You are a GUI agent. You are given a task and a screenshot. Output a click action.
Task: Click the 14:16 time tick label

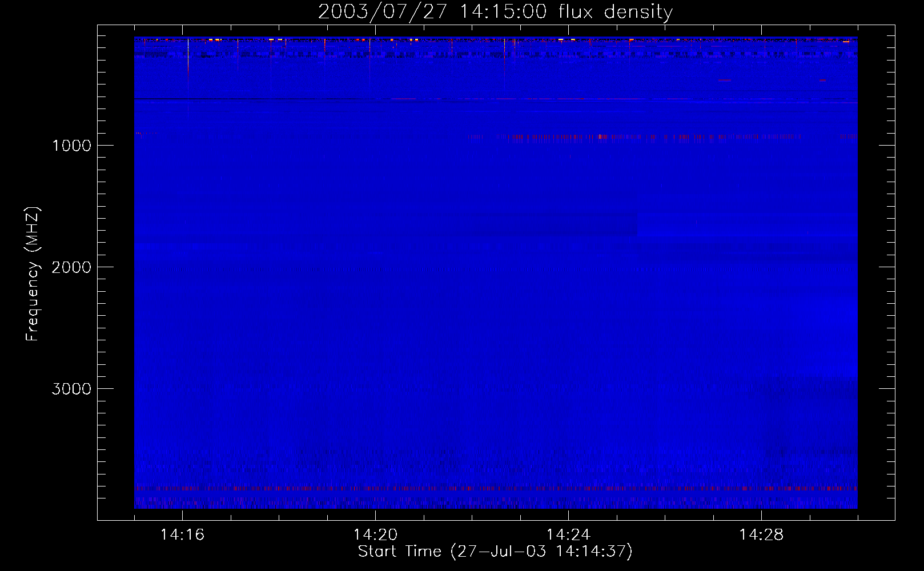tap(182, 534)
